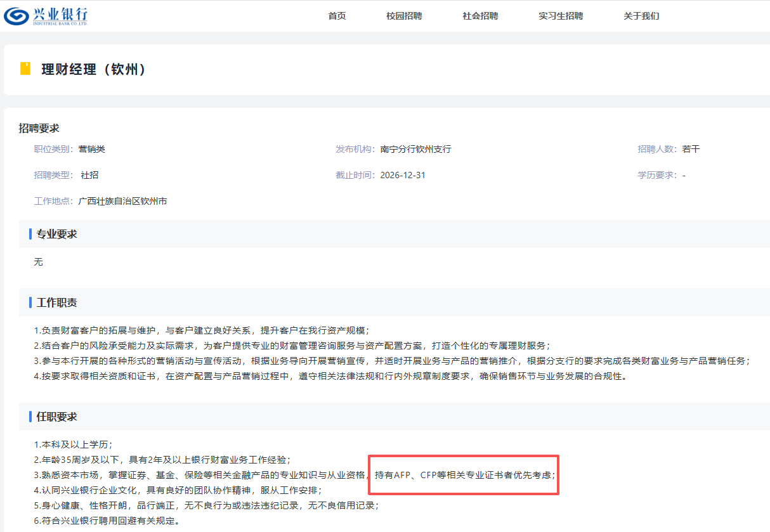Click the 专业要求 section header
The image size is (770, 532).
pos(56,234)
